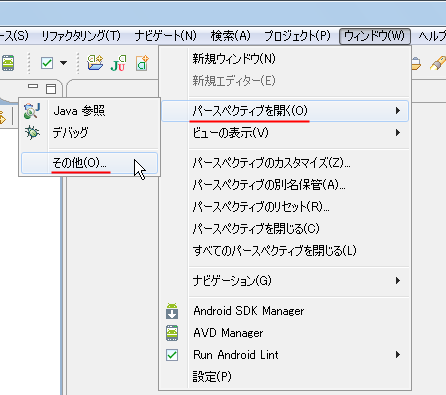Expand Run Android Lint submenu

[x=285, y=355]
